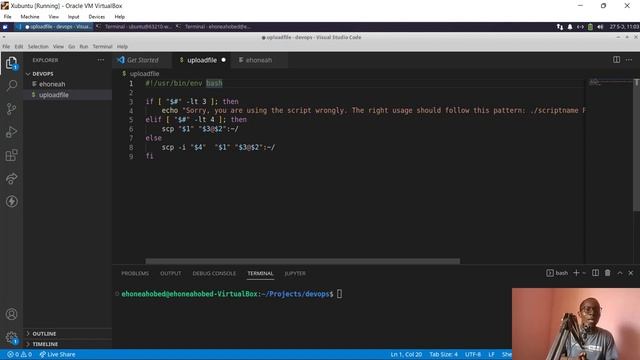
Task: Open VS Code File menu
Action: pos(6,47)
